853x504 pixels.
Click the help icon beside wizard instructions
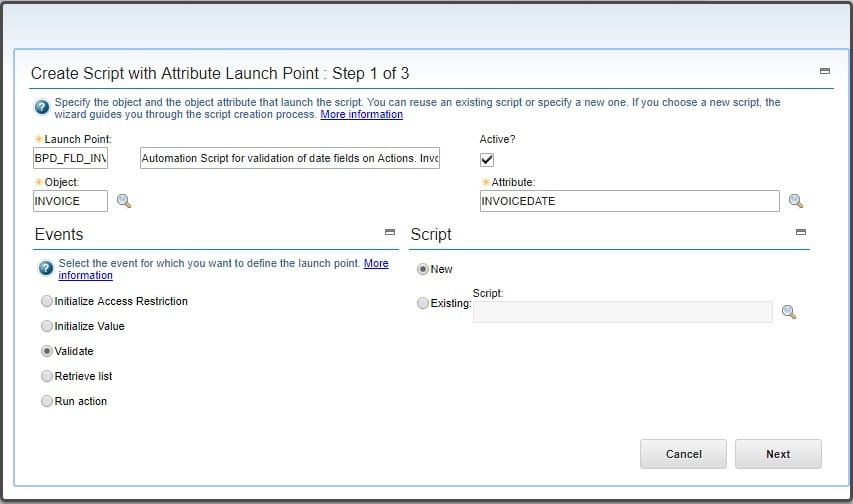point(42,107)
